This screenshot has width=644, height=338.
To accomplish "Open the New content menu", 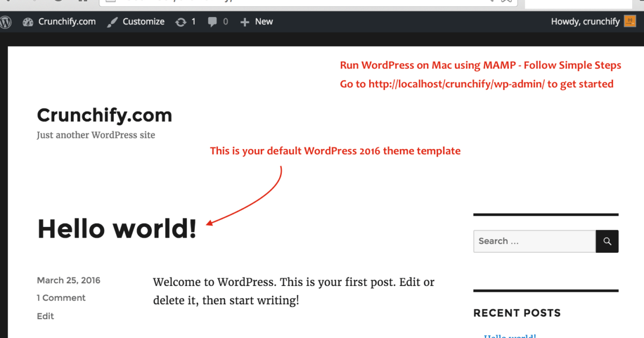I will click(x=257, y=22).
